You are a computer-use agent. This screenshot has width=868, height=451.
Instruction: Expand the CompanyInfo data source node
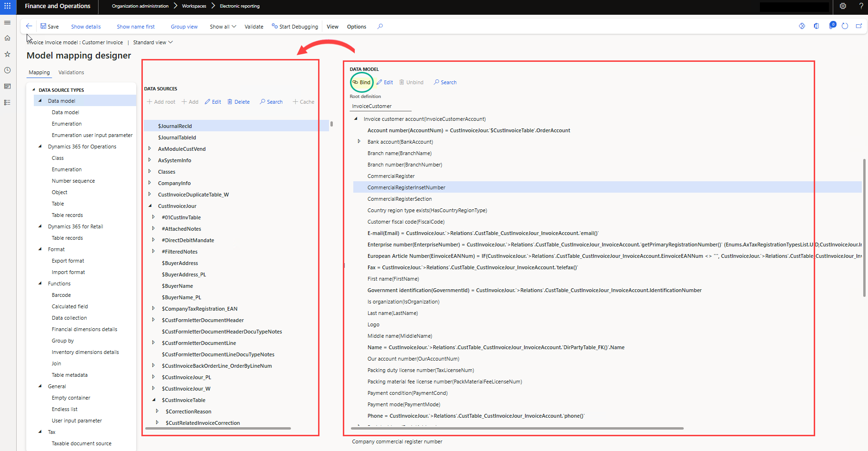[x=150, y=183]
